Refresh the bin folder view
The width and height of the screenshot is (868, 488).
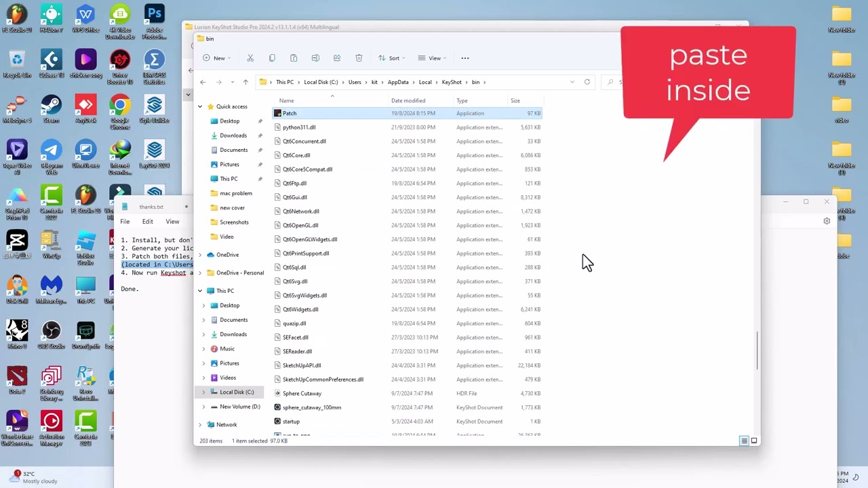click(587, 82)
